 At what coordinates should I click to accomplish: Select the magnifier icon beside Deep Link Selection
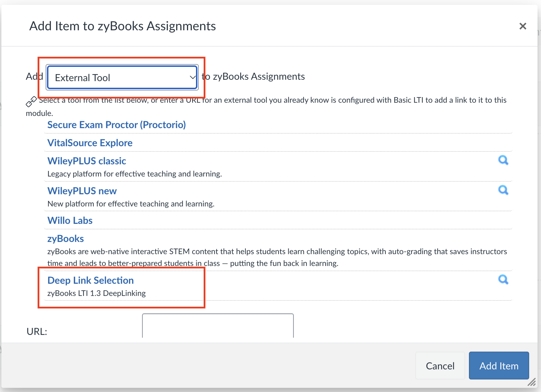503,280
